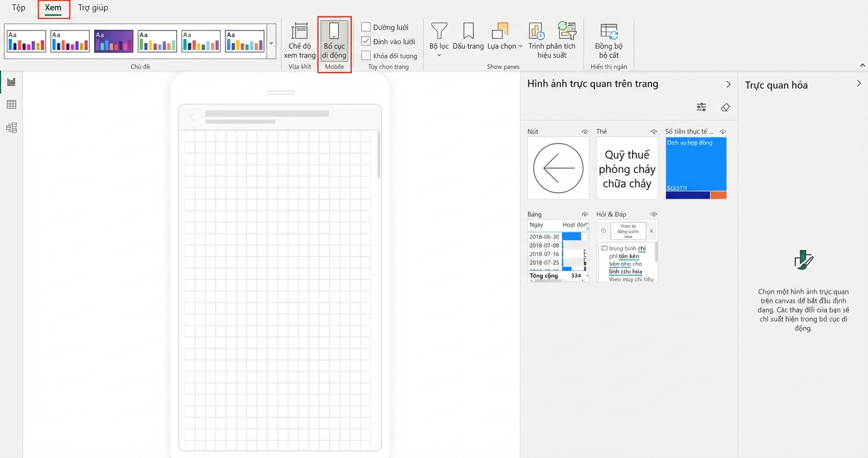Apply the fifth theme in gallery
This screenshot has width=868, height=458.
[x=201, y=41]
